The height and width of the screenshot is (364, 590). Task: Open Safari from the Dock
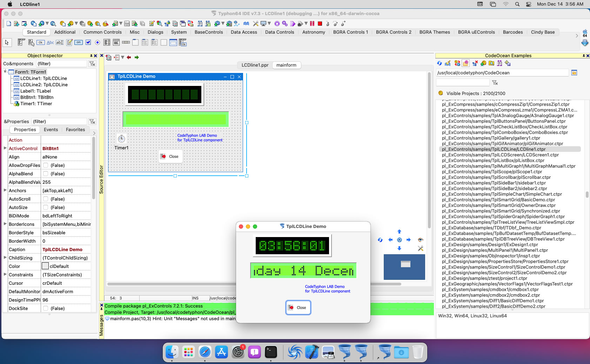(205, 352)
